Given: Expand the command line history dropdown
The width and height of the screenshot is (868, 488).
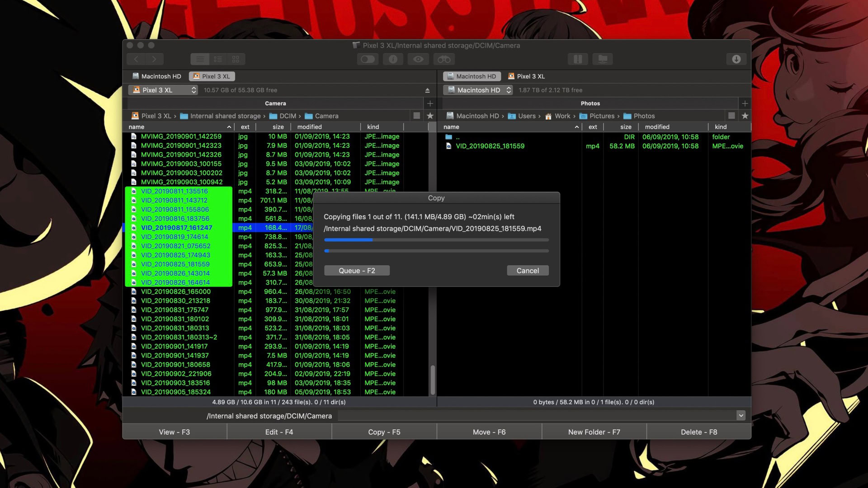Looking at the screenshot, I should pyautogui.click(x=741, y=416).
